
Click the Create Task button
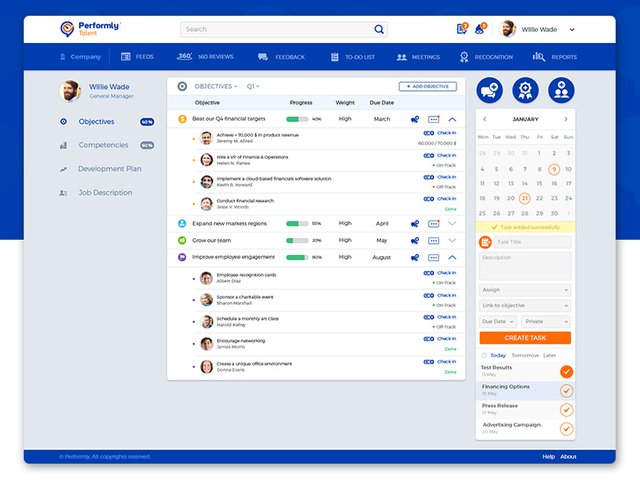525,338
